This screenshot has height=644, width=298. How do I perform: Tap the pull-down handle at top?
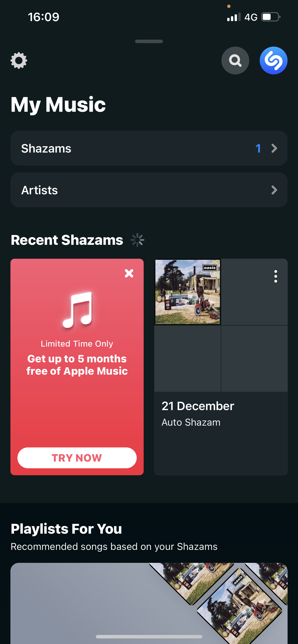149,41
